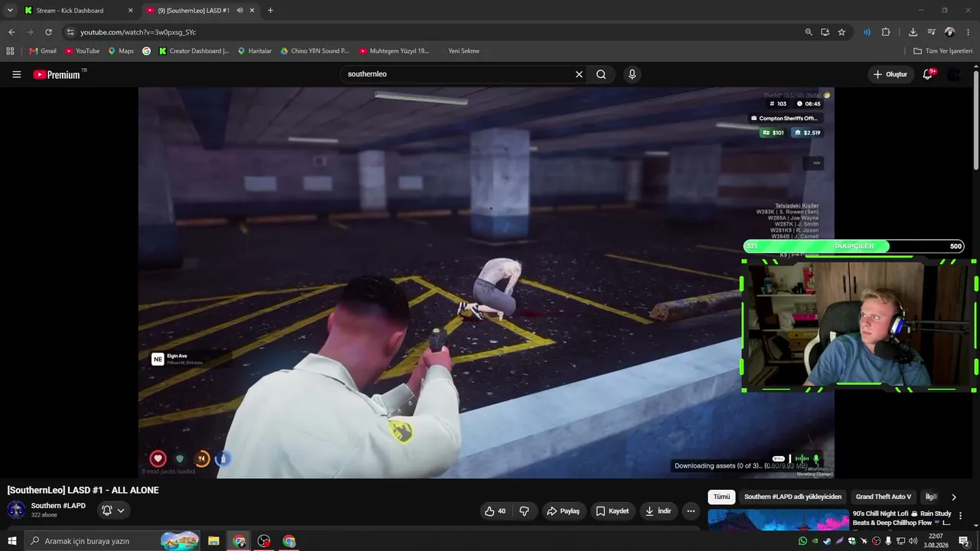Open subscription notification bell dropdown

(113, 510)
